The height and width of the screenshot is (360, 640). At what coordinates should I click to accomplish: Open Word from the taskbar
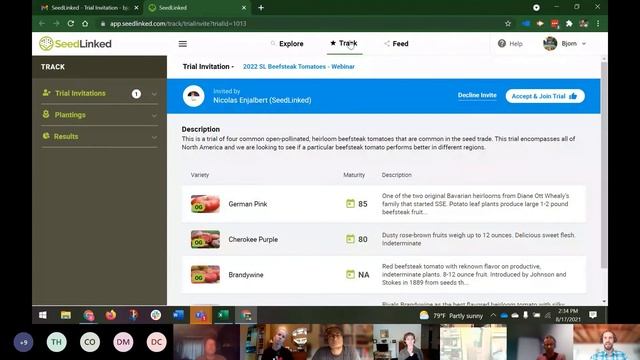178,315
